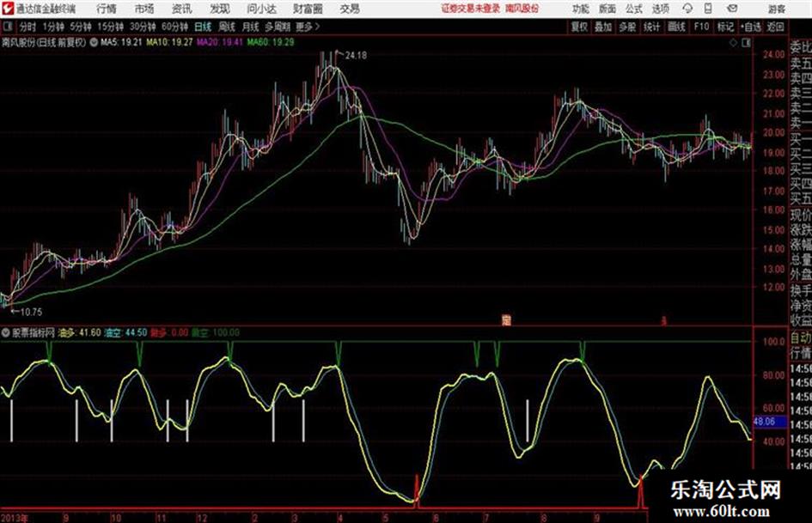
Task: Switch to the 30分钟 period tab
Action: coord(143,27)
